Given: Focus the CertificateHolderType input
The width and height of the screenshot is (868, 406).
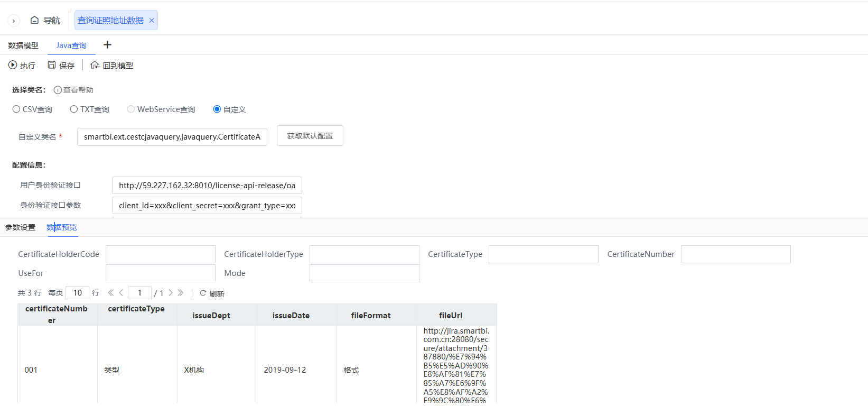Looking at the screenshot, I should pyautogui.click(x=365, y=254).
